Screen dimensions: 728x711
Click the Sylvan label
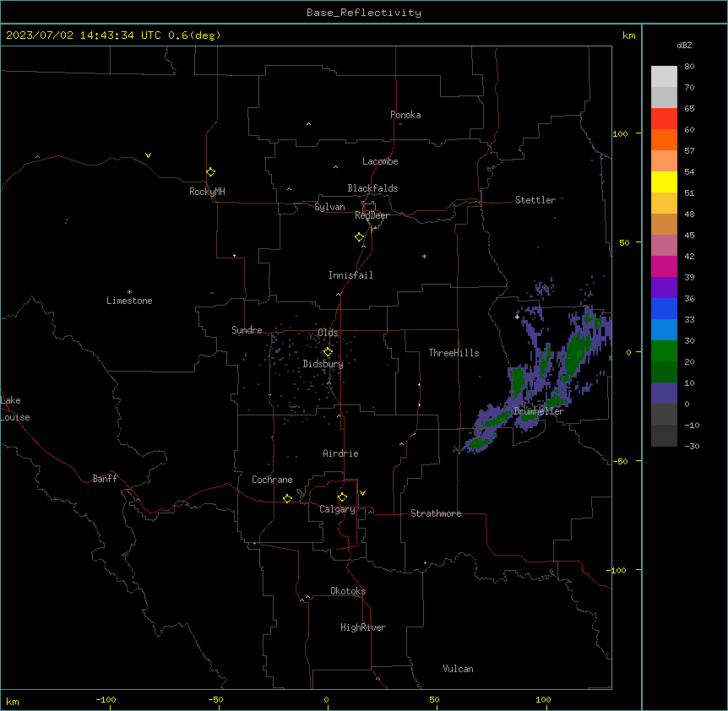[329, 207]
